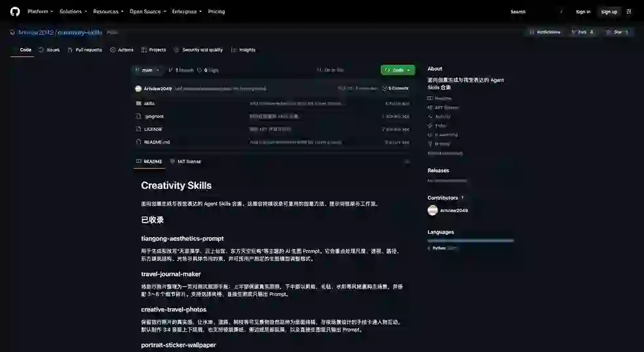Click the tags icon beside 0 Tags
This screenshot has width=644, height=352.
click(x=200, y=70)
